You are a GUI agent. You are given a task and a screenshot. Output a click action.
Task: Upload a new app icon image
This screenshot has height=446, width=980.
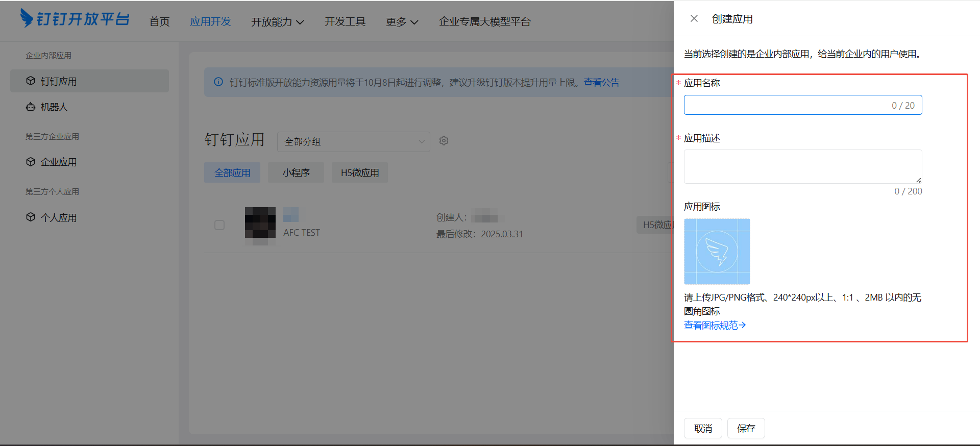[x=717, y=252]
